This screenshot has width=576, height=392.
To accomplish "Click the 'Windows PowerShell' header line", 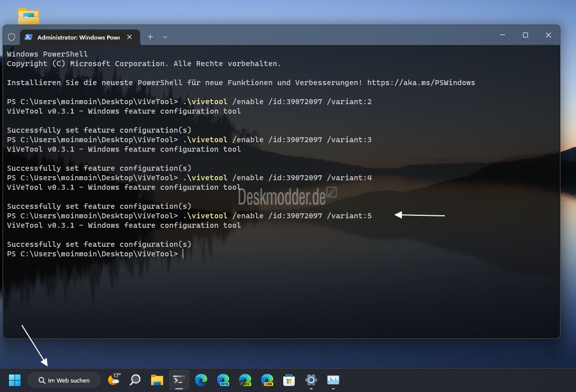I will click(48, 54).
